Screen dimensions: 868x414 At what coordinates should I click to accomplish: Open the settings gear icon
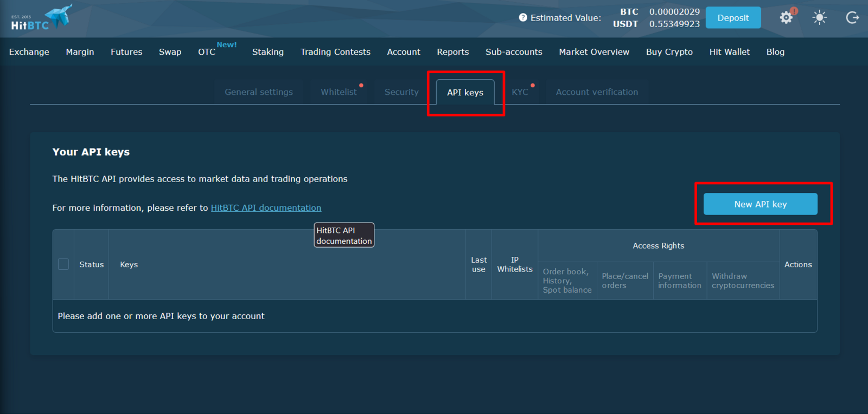(786, 18)
